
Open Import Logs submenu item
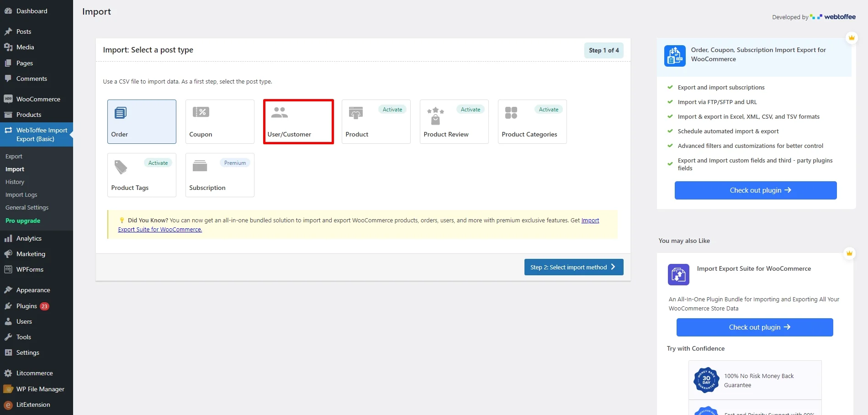[x=21, y=194]
